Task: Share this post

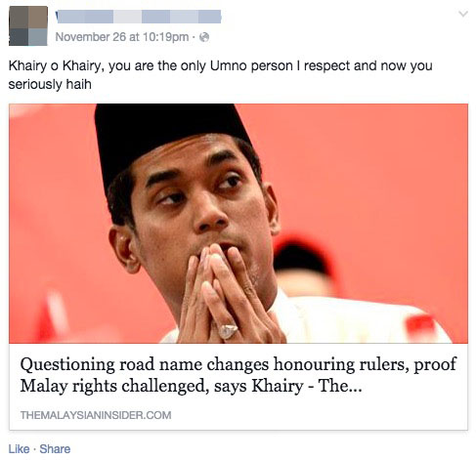Action: point(55,449)
